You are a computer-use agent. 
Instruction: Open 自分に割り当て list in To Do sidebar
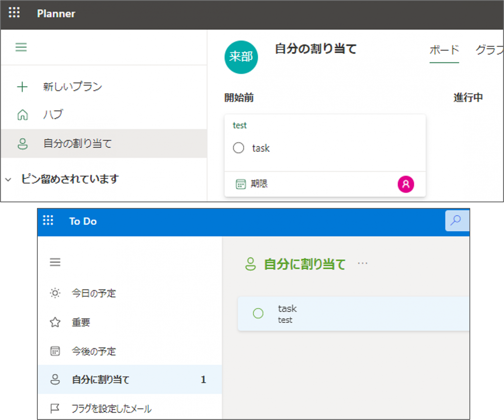[x=130, y=379]
